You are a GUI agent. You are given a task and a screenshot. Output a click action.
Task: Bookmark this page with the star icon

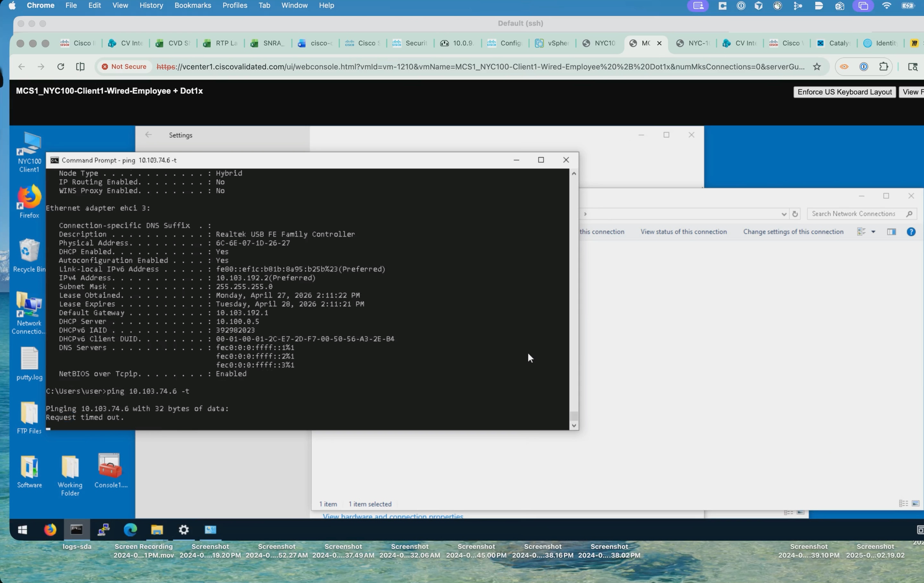(817, 67)
